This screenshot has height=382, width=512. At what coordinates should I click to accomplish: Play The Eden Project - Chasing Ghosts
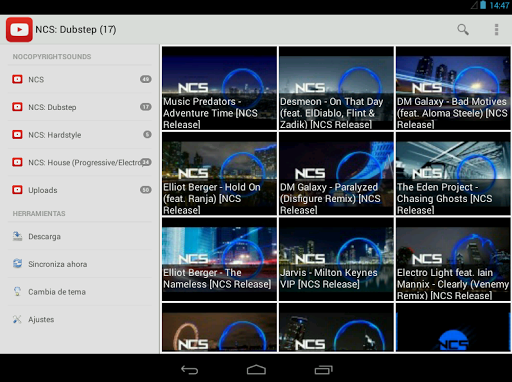tap(453, 174)
